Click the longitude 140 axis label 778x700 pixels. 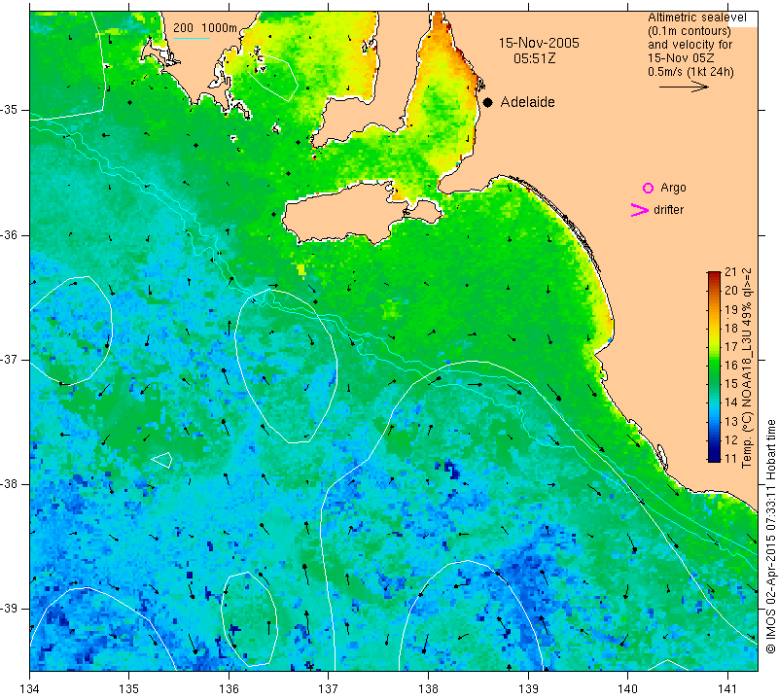tap(627, 689)
